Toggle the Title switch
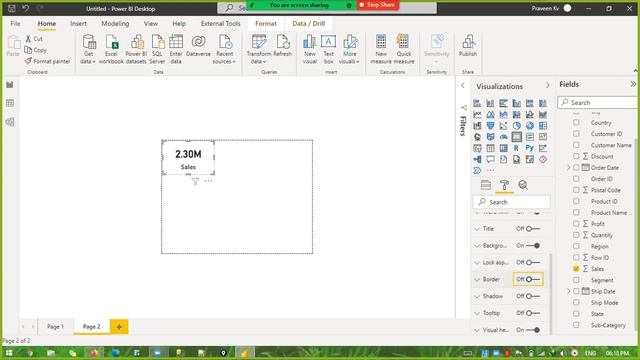 [533, 229]
